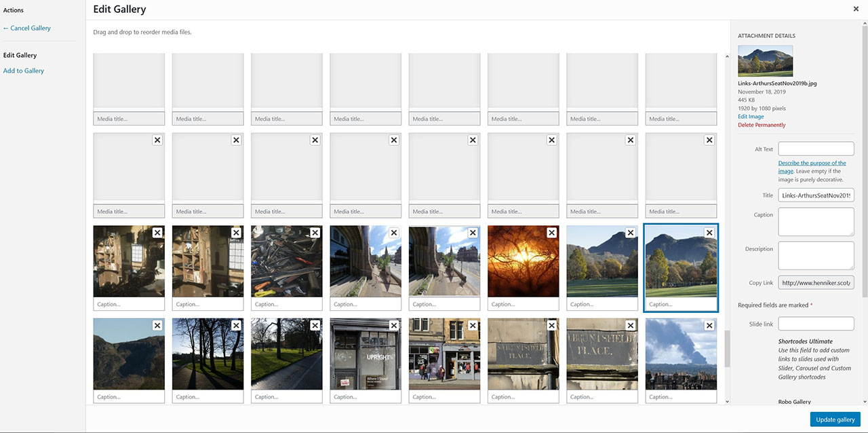Remove the selected Arthur's Seat image
Screen dimensions: 868x433
tap(709, 232)
